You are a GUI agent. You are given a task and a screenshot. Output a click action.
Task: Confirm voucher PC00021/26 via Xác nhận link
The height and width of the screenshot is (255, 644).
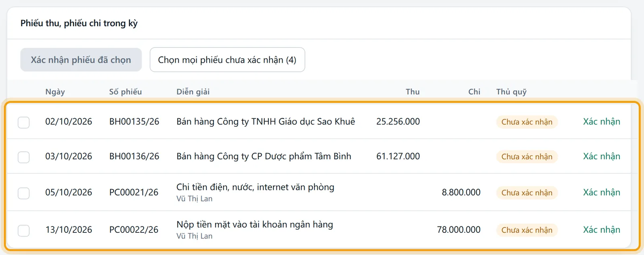601,192
